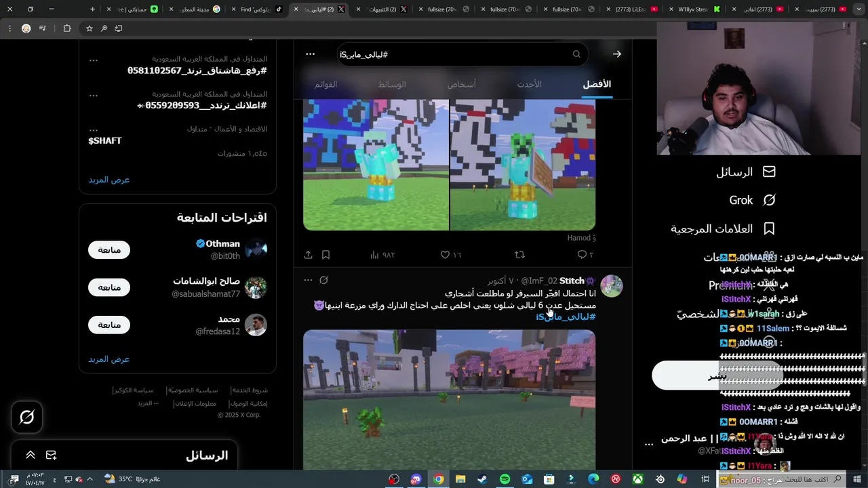The height and width of the screenshot is (488, 868).
Task: Open Steam from the taskbar
Action: tap(482, 479)
